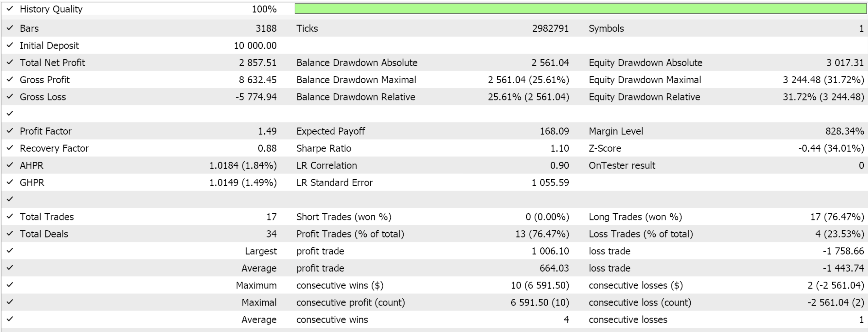Viewport: 868px width, 332px height.
Task: Select the consecutive loss (count) value -2 561.04 (2)
Action: point(836,303)
